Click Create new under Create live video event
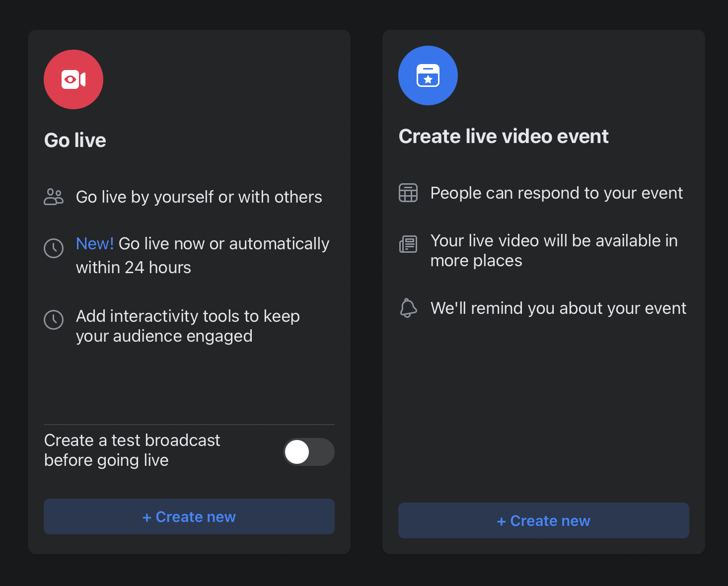This screenshot has height=586, width=728. (x=544, y=520)
